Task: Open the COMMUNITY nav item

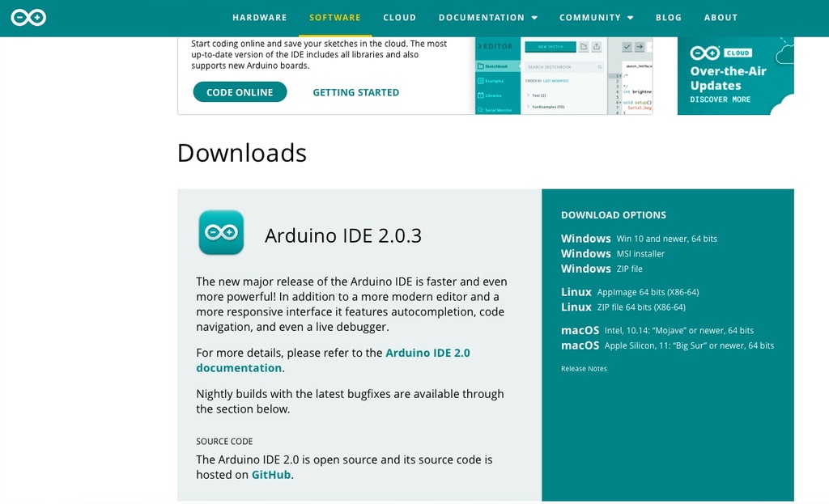Action: coord(590,18)
